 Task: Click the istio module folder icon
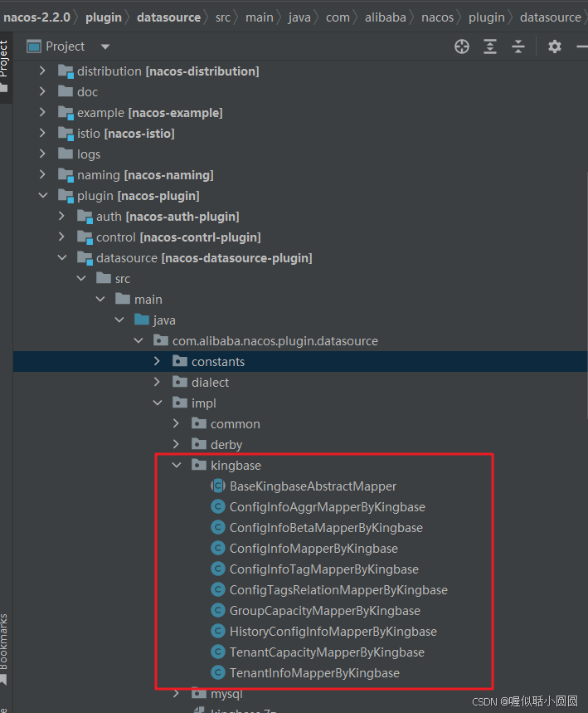pyautogui.click(x=66, y=134)
